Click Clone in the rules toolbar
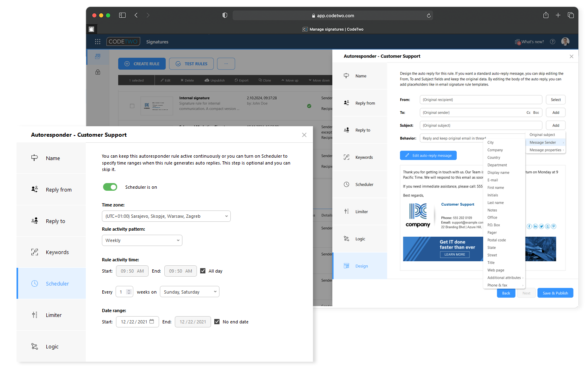The width and height of the screenshot is (588, 371). pyautogui.click(x=265, y=80)
